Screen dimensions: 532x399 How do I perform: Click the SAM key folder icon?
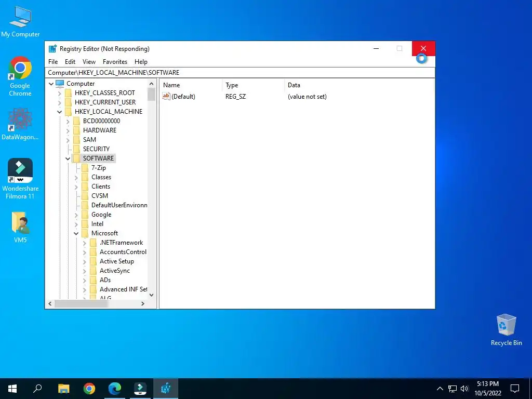point(77,139)
